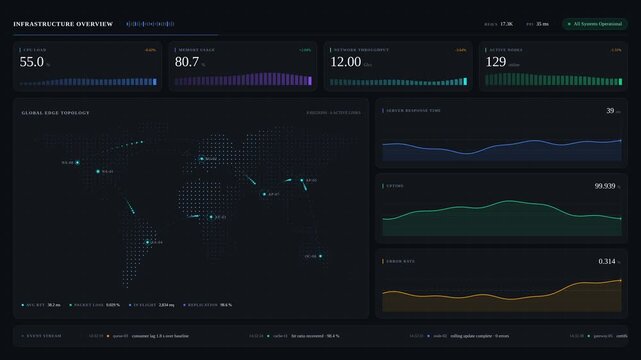This screenshot has height=360, width=641.
Task: Click the Avg RTT 38.2 ms legend entry
Action: (41, 305)
